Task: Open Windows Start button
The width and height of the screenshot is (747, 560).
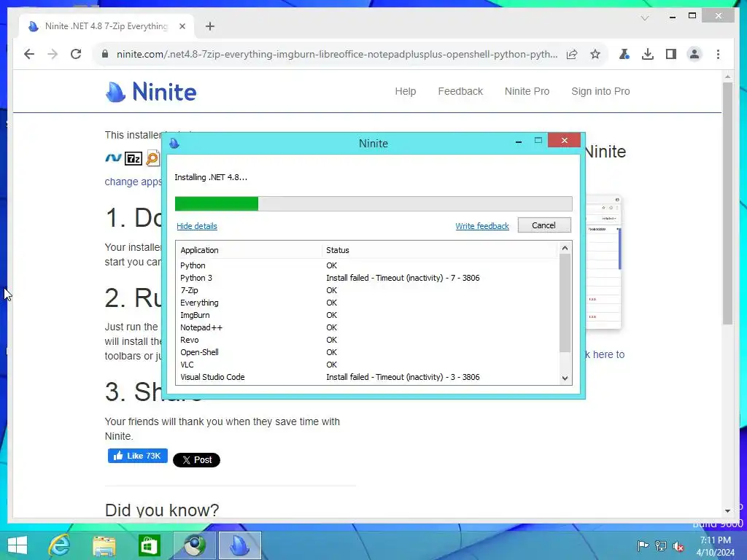Action: (18, 545)
